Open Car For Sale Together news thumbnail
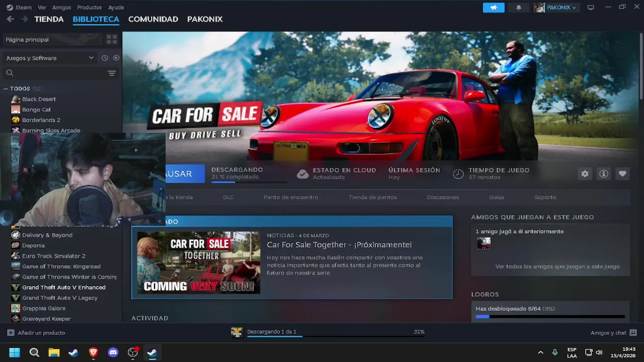The width and height of the screenshot is (644, 362). 199,262
